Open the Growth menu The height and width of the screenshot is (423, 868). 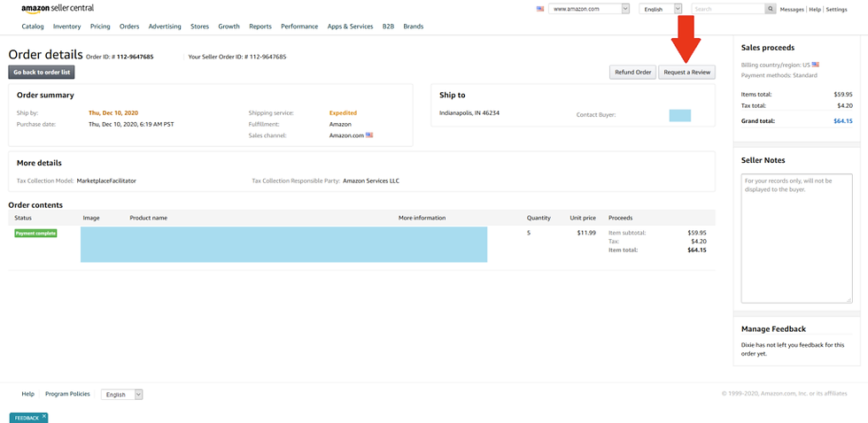[x=229, y=26]
